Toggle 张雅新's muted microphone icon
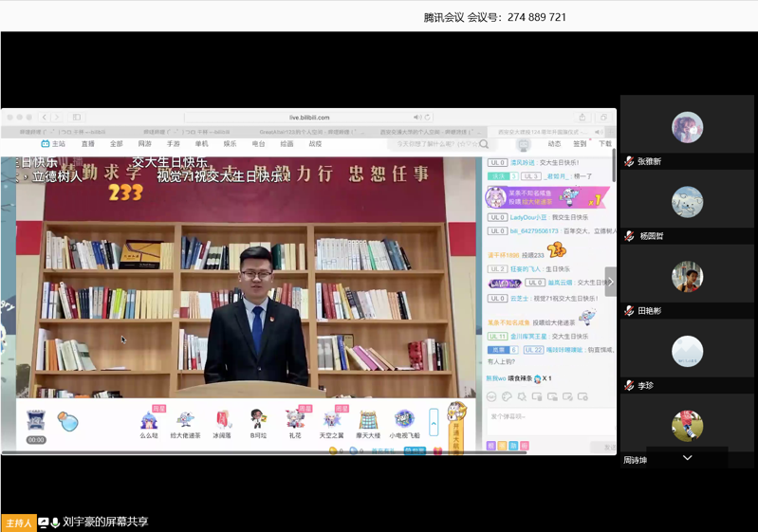This screenshot has height=532, width=758. tap(628, 161)
